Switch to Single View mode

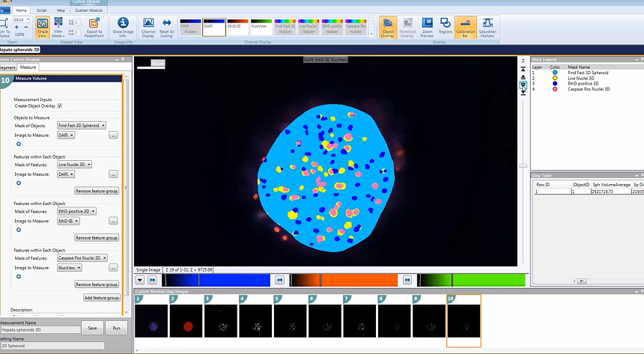point(43,27)
